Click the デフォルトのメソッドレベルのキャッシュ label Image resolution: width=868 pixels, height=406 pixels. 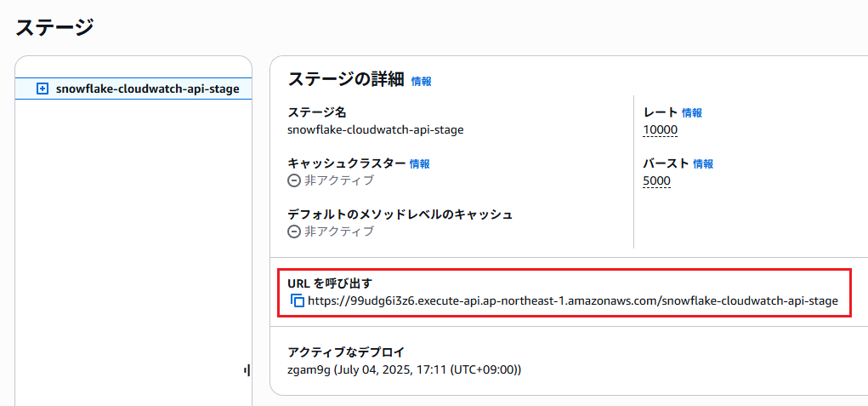(400, 214)
